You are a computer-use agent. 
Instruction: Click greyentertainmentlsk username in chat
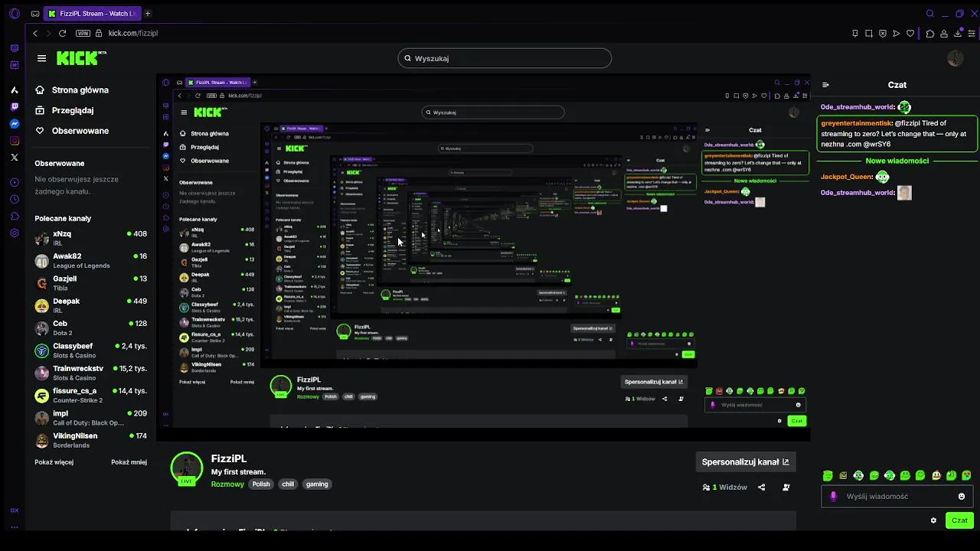pos(856,123)
